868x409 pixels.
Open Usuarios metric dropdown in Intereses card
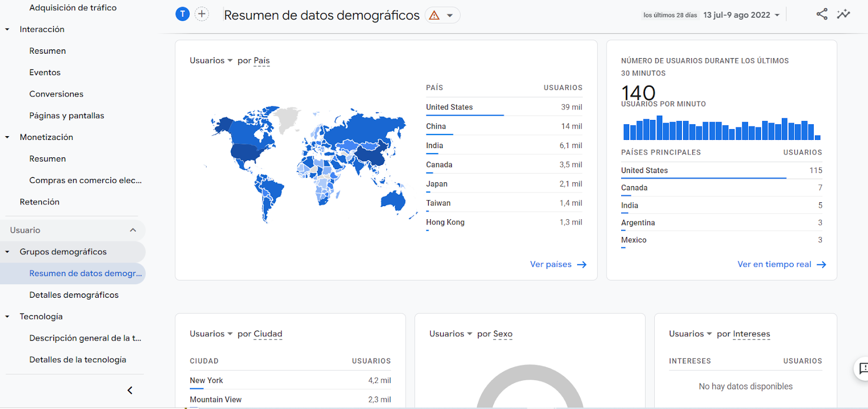691,334
